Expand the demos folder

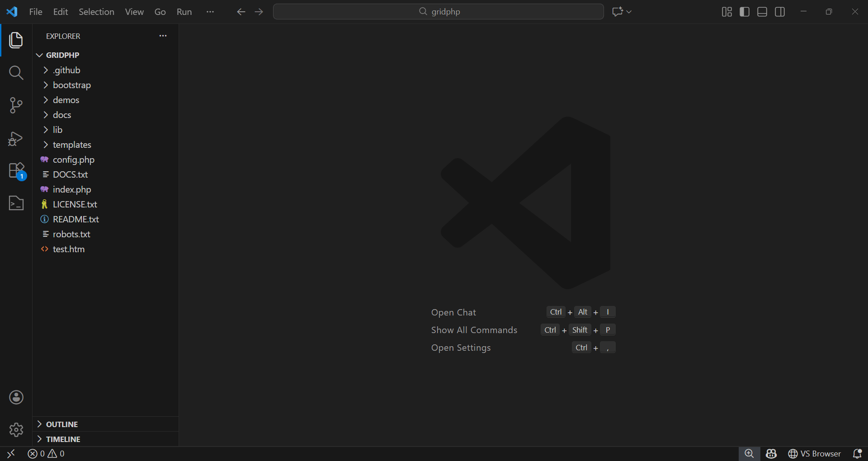(x=66, y=100)
